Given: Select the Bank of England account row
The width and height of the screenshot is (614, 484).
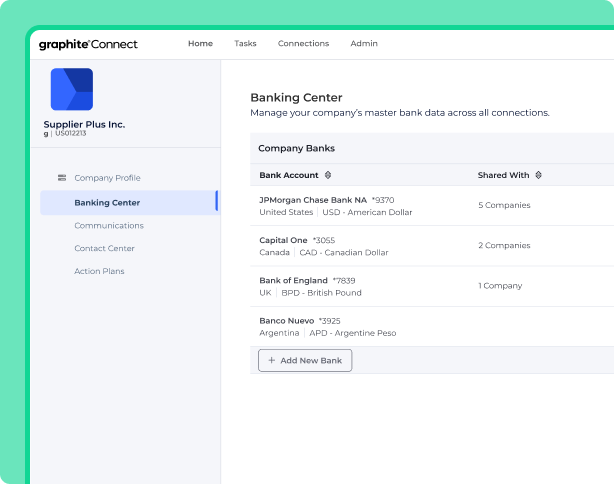Looking at the screenshot, I should (432, 286).
